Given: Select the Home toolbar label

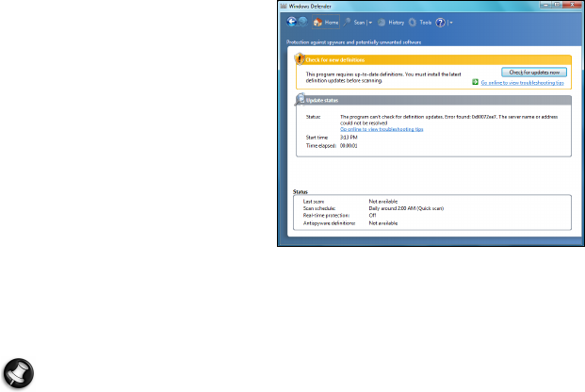Looking at the screenshot, I should pos(332,23).
